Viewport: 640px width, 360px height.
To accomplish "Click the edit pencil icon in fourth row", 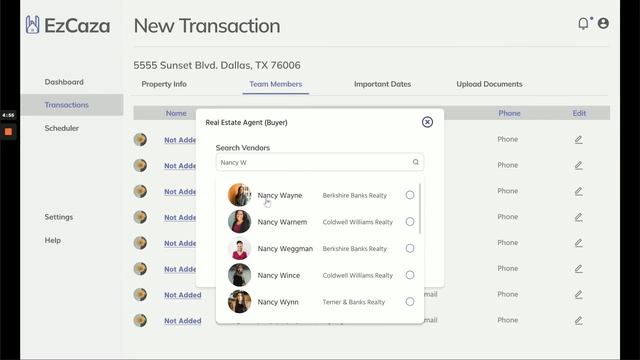I will [x=578, y=217].
